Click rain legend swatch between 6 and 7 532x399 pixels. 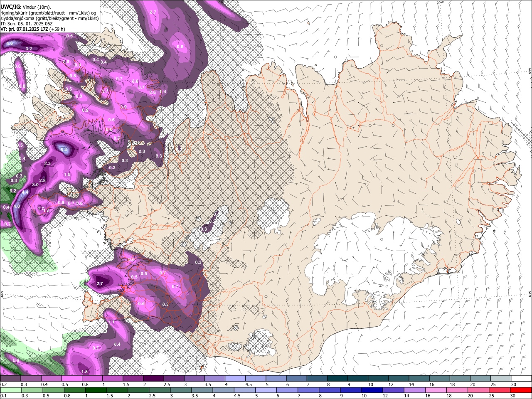(287, 390)
